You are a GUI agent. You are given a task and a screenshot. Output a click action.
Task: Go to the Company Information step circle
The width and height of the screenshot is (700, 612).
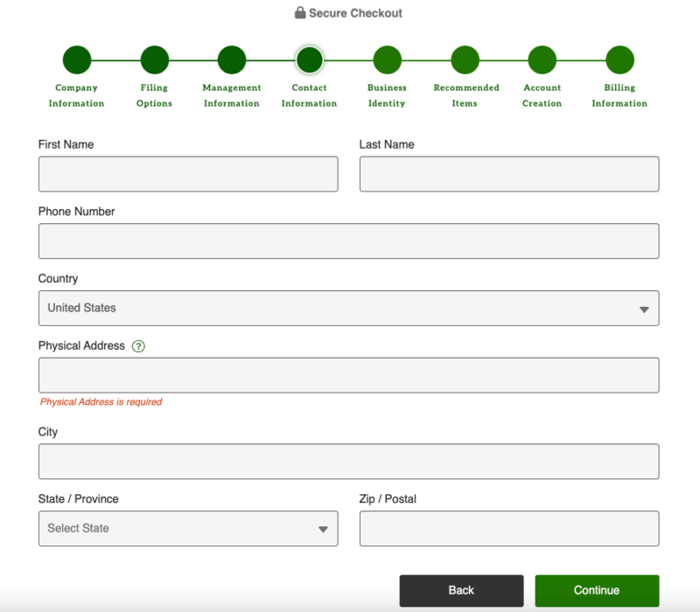77,59
